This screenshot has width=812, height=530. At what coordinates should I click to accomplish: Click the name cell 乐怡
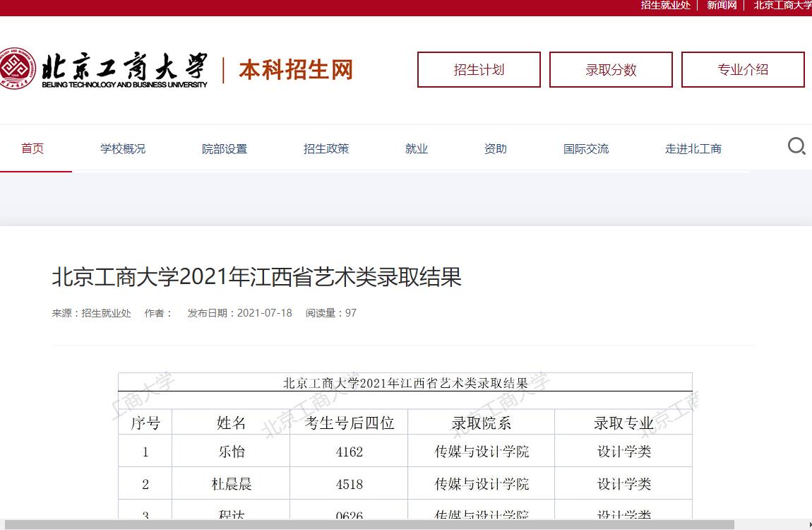[x=232, y=452]
